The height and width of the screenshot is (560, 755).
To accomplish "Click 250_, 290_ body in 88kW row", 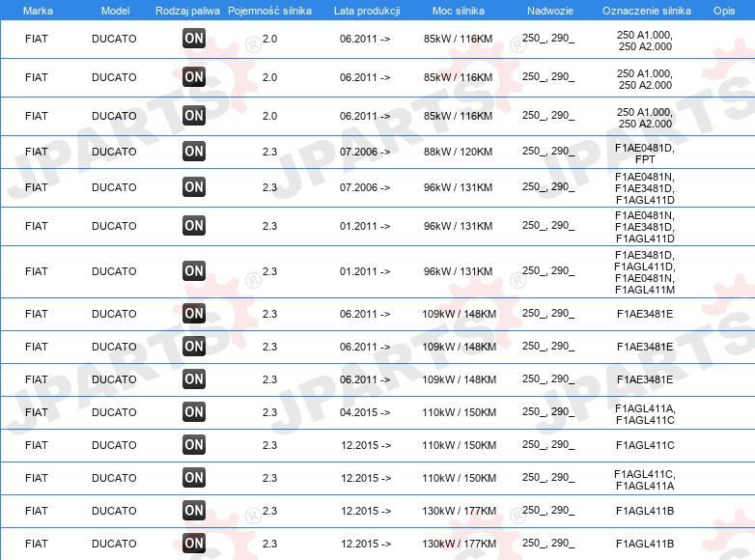I will [x=548, y=152].
